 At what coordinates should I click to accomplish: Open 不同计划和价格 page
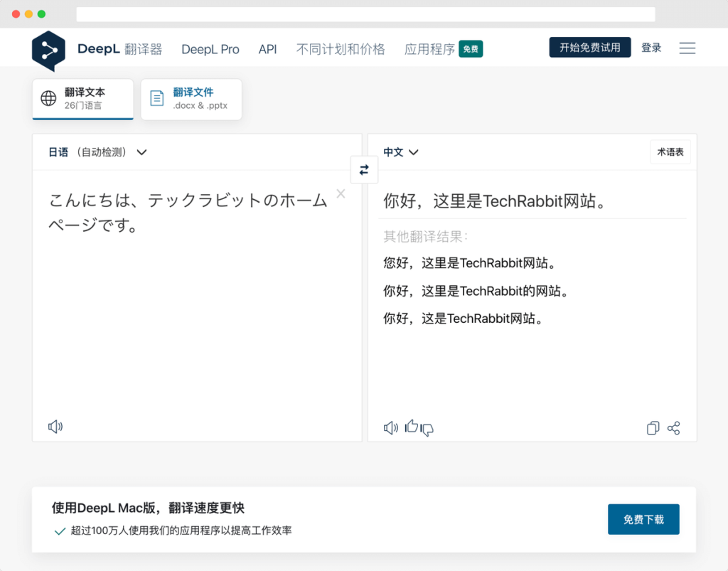point(341,49)
